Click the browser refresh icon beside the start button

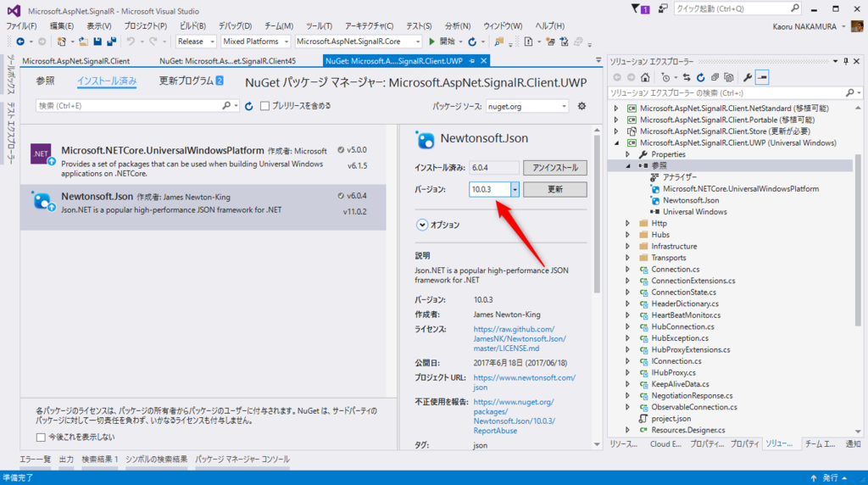(472, 42)
